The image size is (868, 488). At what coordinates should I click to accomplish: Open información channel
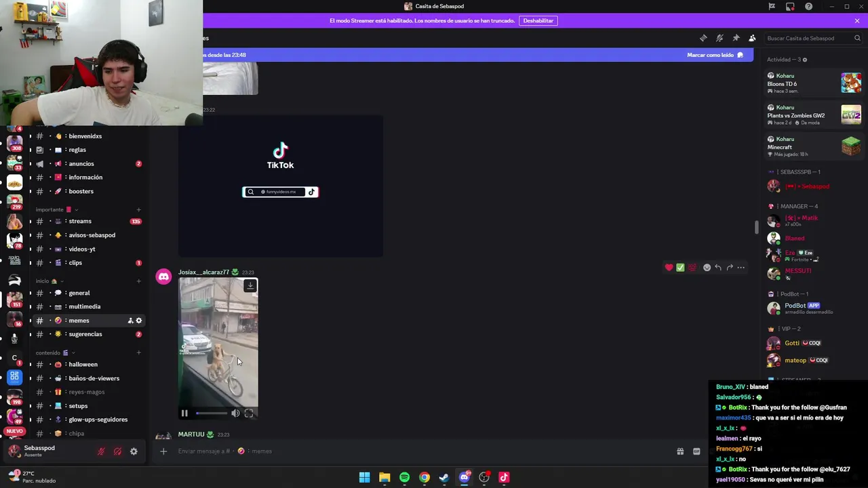85,178
